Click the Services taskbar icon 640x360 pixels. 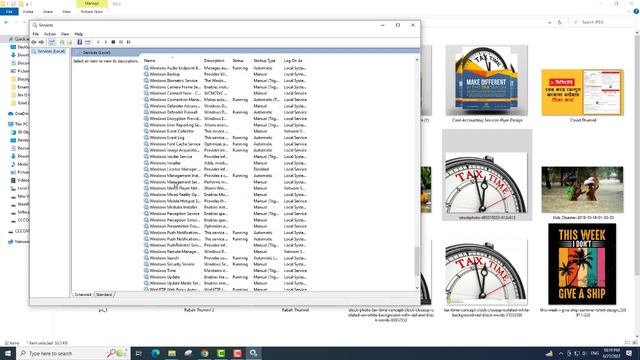pos(253,353)
